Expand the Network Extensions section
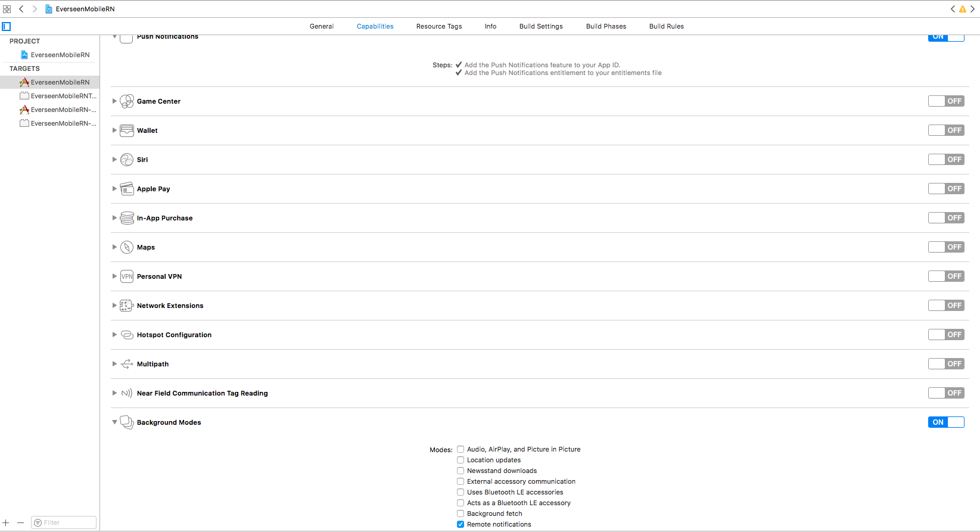 [114, 306]
